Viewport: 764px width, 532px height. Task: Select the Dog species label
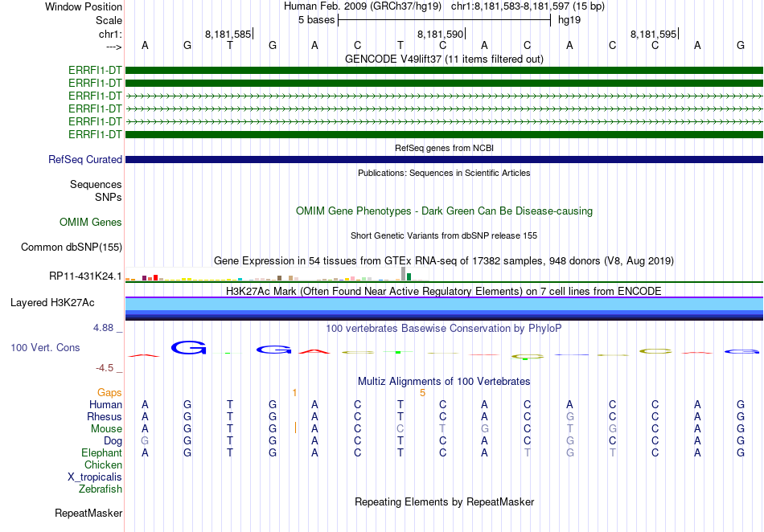[113, 441]
